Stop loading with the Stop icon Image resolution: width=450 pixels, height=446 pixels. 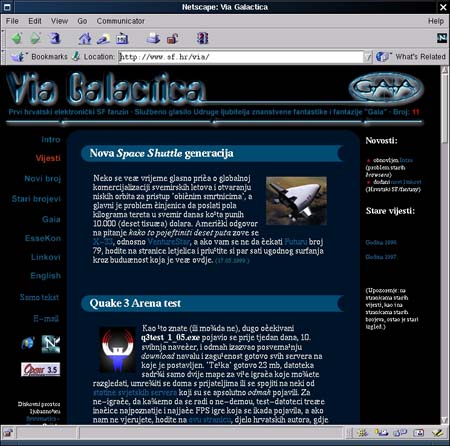pyautogui.click(x=202, y=38)
